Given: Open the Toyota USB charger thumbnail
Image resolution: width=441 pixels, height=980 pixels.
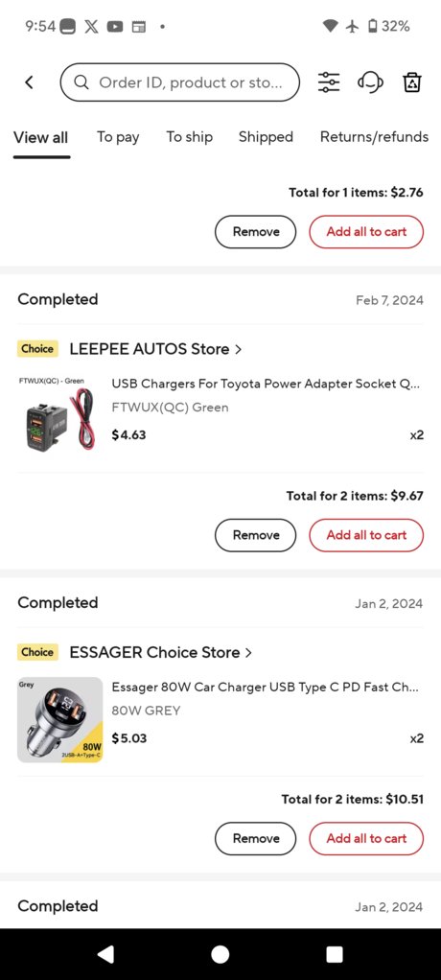Looking at the screenshot, I should pyautogui.click(x=58, y=414).
